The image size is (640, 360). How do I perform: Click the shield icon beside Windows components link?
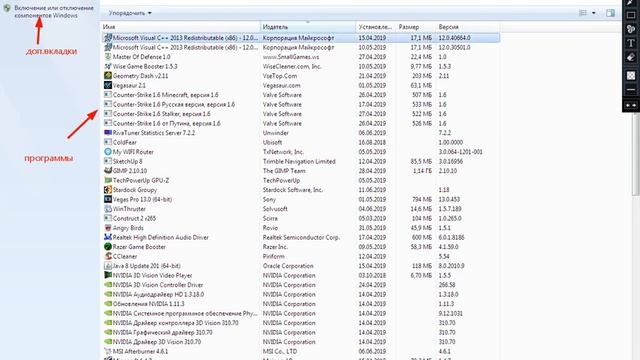7,8
